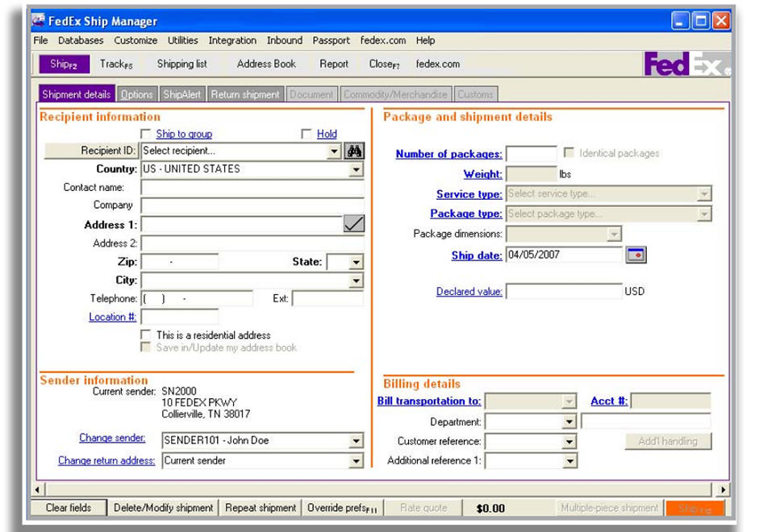
Task: Click the Delete/Modify shipment button
Action: [x=163, y=508]
